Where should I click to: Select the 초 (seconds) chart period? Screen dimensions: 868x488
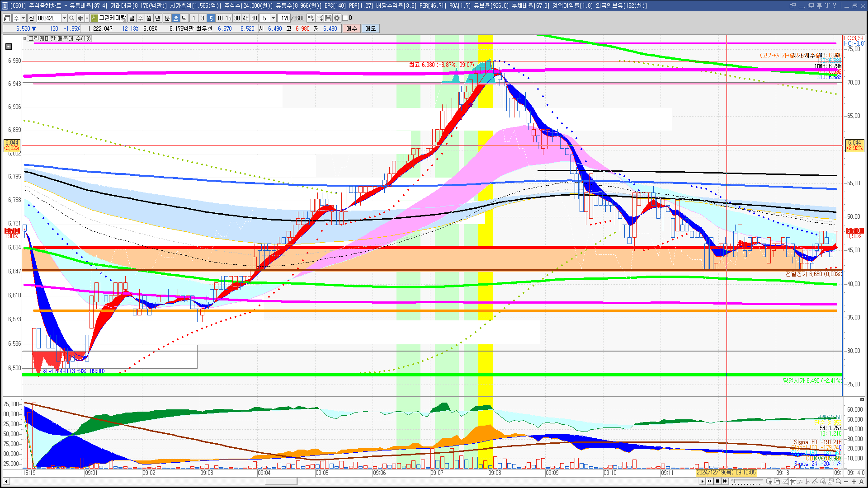[x=176, y=18]
